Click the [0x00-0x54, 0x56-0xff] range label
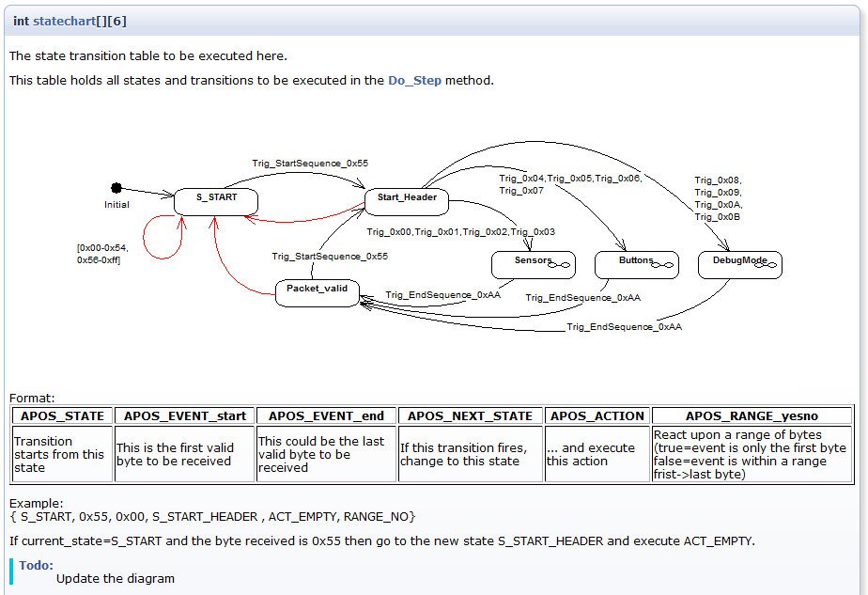The height and width of the screenshot is (595, 868). [x=102, y=254]
